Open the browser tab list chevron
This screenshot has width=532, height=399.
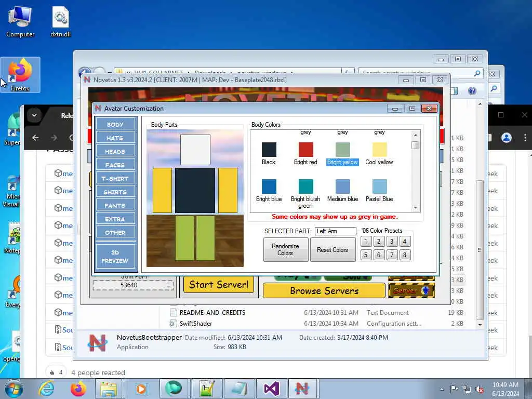(x=34, y=115)
